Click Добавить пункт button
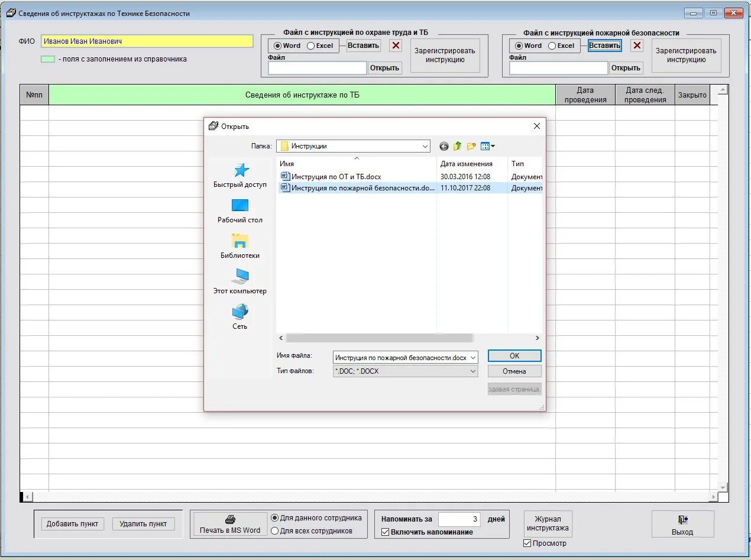This screenshot has width=751, height=560. pyautogui.click(x=73, y=524)
